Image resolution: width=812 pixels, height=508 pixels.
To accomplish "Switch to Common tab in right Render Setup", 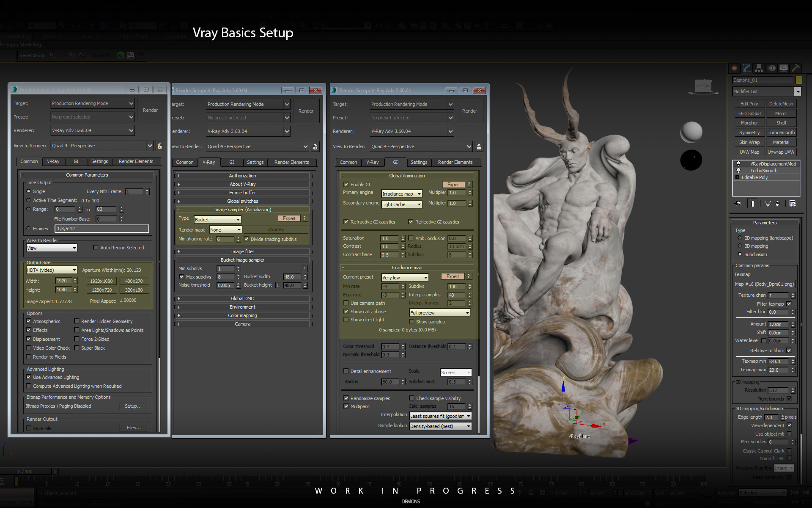I will [x=348, y=162].
